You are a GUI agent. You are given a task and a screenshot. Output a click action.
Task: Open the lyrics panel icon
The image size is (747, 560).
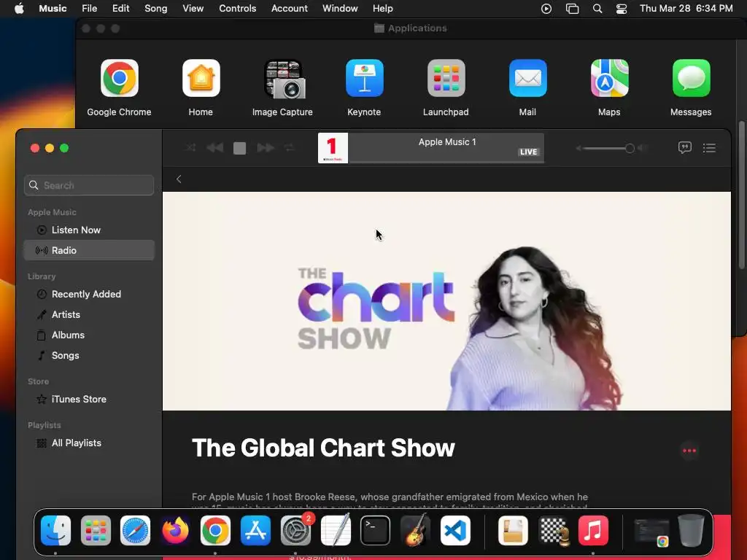pyautogui.click(x=684, y=147)
